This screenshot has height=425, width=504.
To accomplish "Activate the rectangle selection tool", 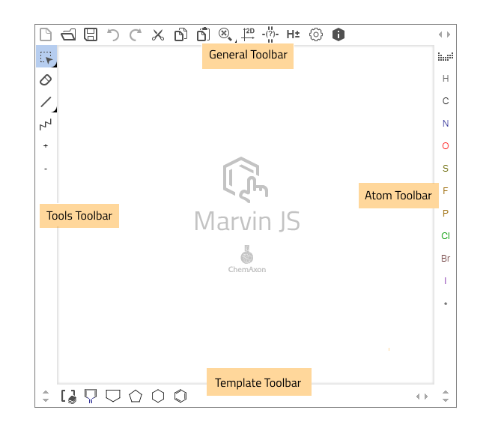I will click(x=46, y=57).
